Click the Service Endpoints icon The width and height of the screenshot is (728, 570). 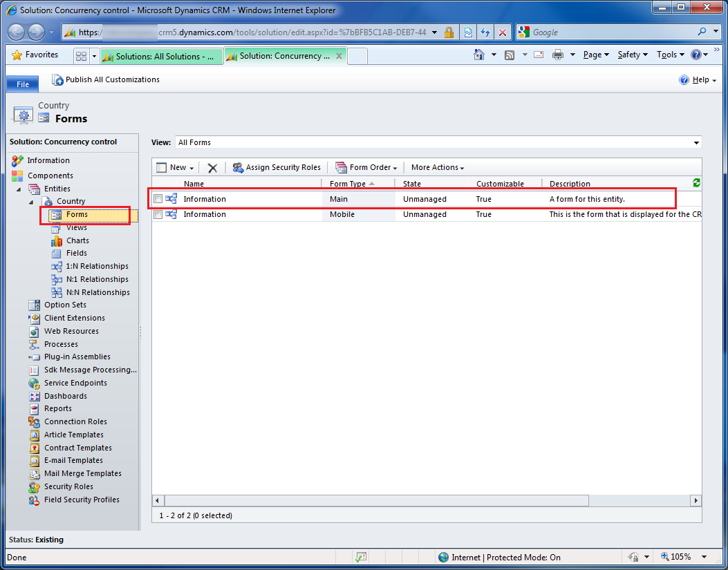click(x=35, y=383)
